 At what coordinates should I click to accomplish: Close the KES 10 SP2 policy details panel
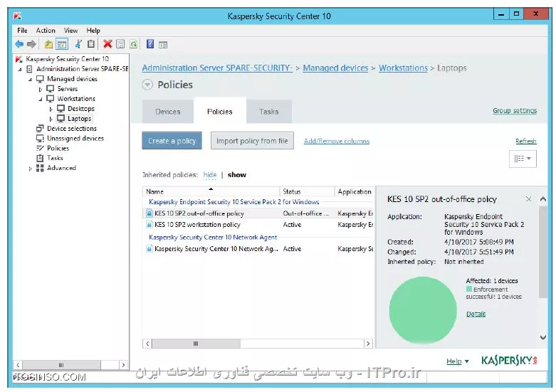point(528,199)
